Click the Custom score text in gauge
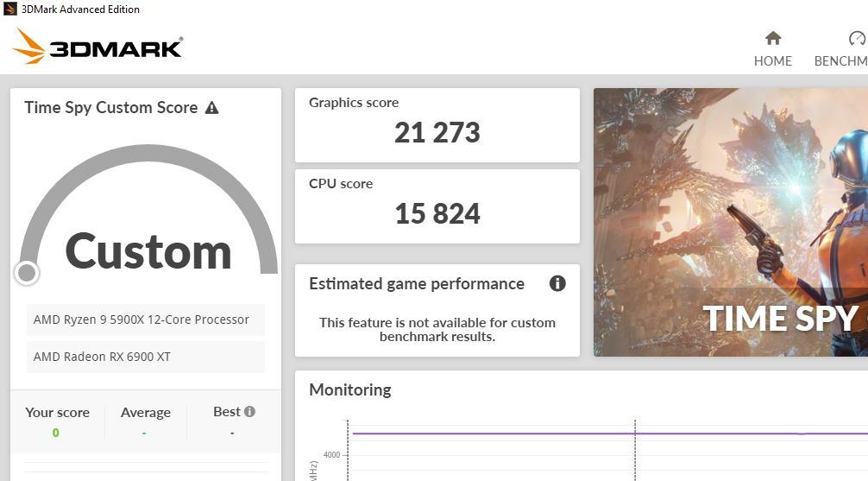The height and width of the screenshot is (481, 868). point(148,251)
